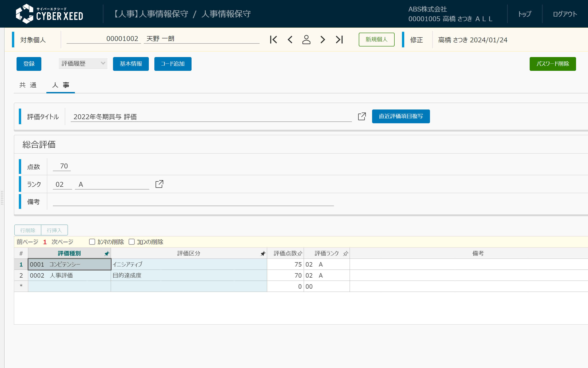Image resolution: width=588 pixels, height=368 pixels.
Task: Click 評価区分 column header
Action: point(189,253)
